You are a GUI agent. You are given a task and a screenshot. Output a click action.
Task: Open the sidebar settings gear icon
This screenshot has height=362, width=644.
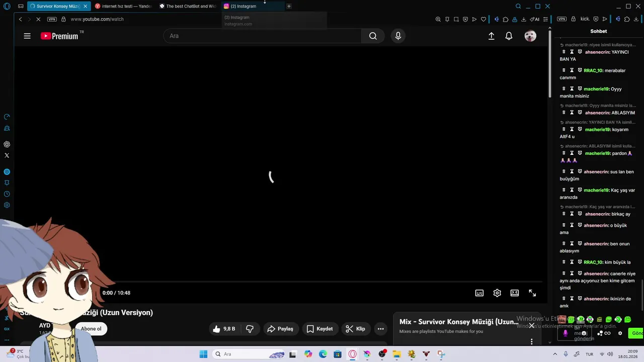pyautogui.click(x=7, y=205)
